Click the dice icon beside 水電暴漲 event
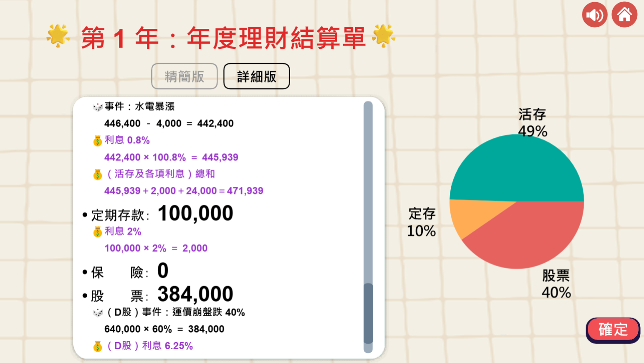644x363 pixels. click(97, 107)
